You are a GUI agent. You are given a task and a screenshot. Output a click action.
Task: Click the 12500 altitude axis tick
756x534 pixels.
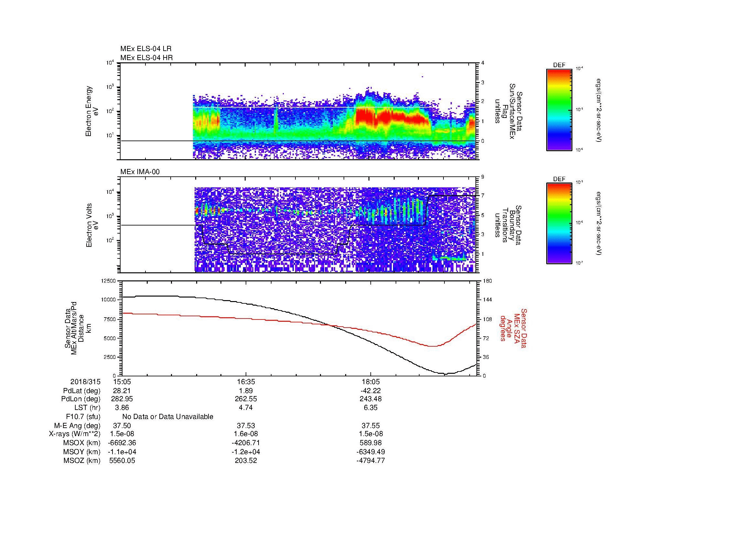click(x=109, y=281)
